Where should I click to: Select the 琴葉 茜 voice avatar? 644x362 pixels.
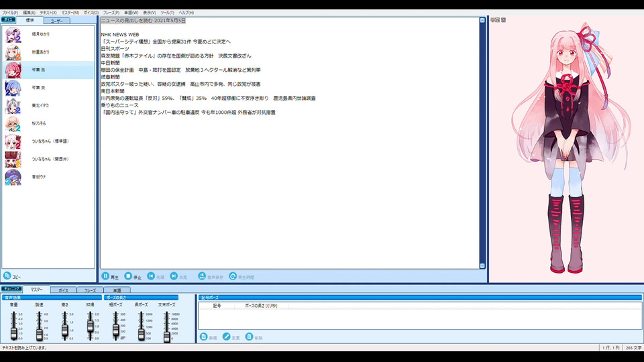tap(13, 70)
